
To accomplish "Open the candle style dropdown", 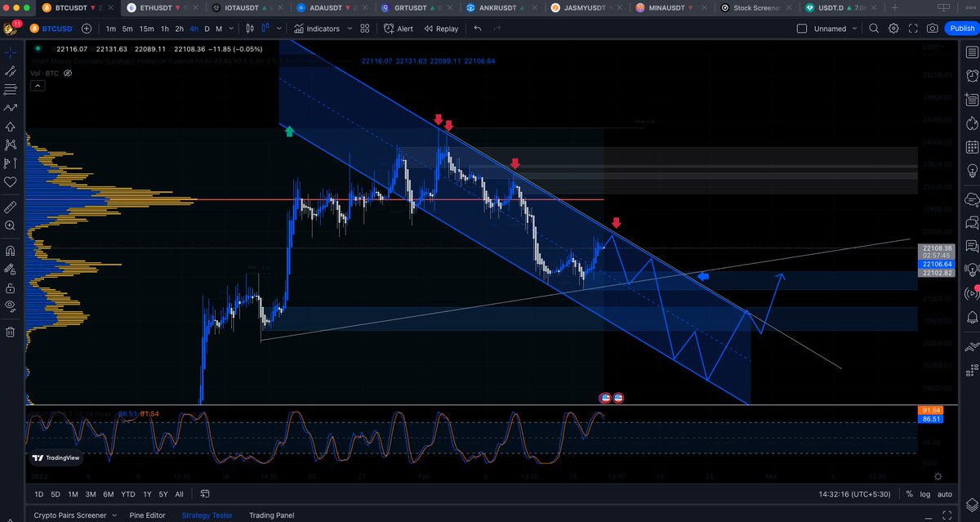I will pos(278,28).
